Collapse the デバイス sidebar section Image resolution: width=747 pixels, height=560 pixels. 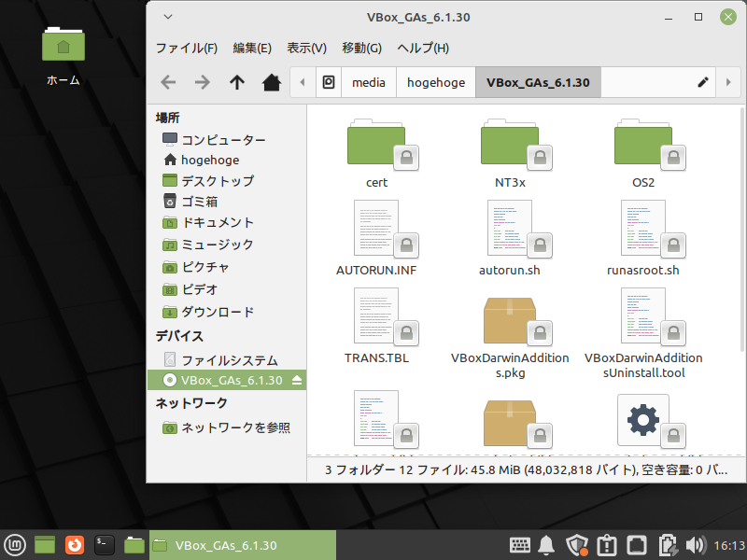coord(179,336)
